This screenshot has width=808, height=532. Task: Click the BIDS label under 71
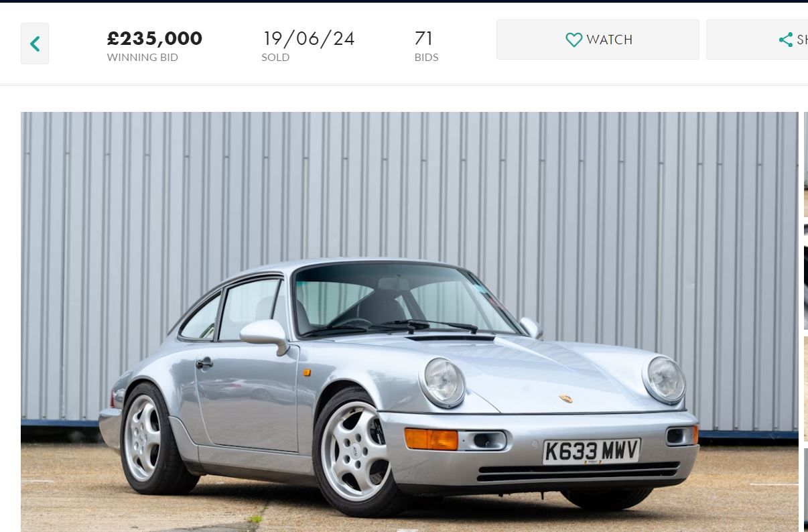pyautogui.click(x=426, y=58)
